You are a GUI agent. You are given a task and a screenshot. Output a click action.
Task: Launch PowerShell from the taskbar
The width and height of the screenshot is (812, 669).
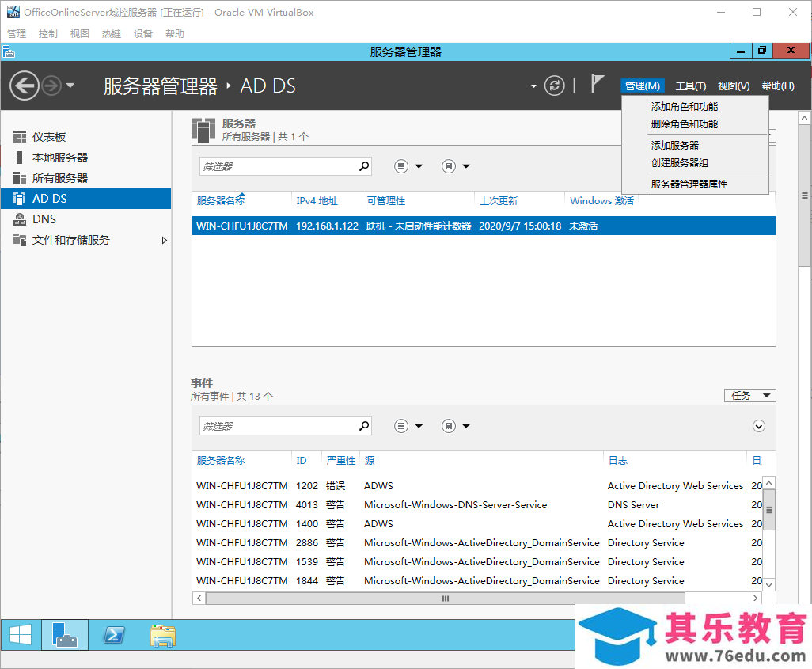[114, 635]
